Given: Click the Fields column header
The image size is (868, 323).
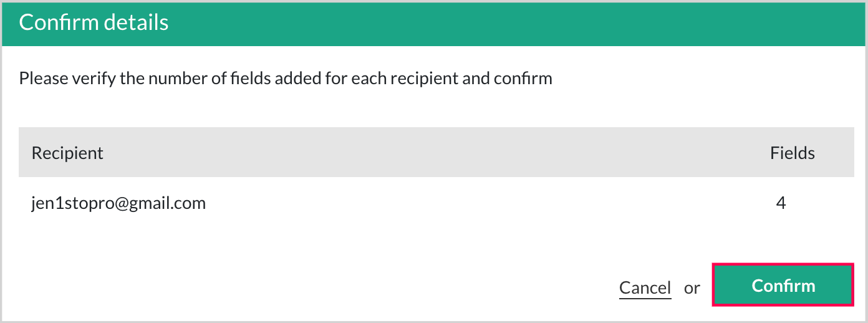Looking at the screenshot, I should click(x=793, y=153).
